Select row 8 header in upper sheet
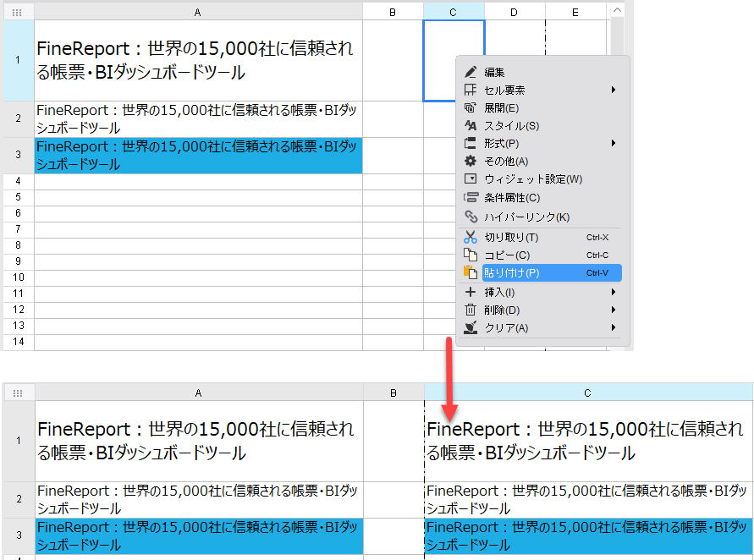This screenshot has height=560, width=754. pos(19,245)
